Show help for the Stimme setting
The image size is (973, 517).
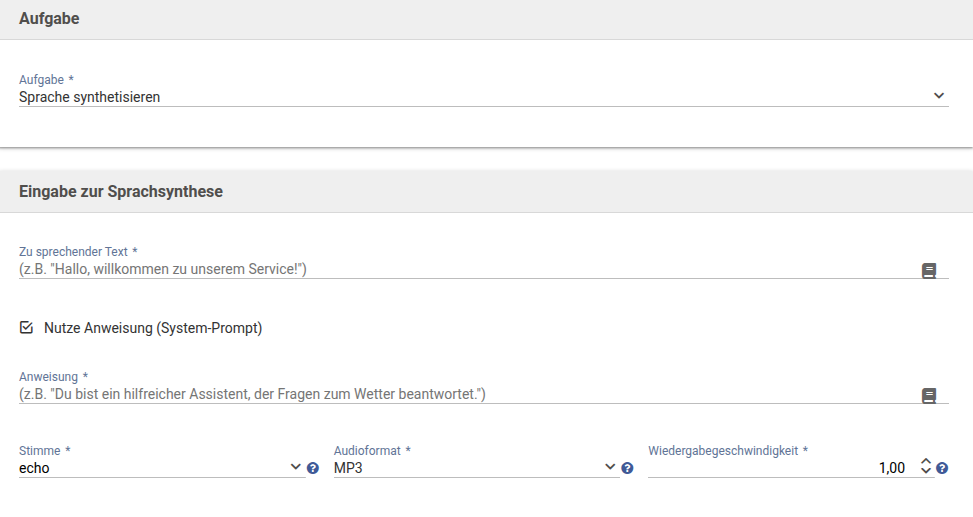click(x=313, y=468)
